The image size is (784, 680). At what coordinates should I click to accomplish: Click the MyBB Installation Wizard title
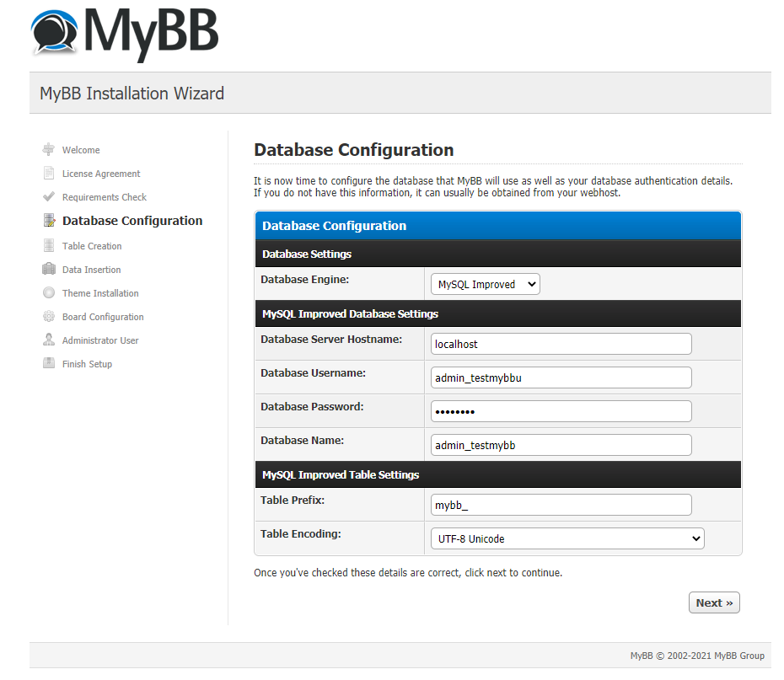tap(132, 94)
